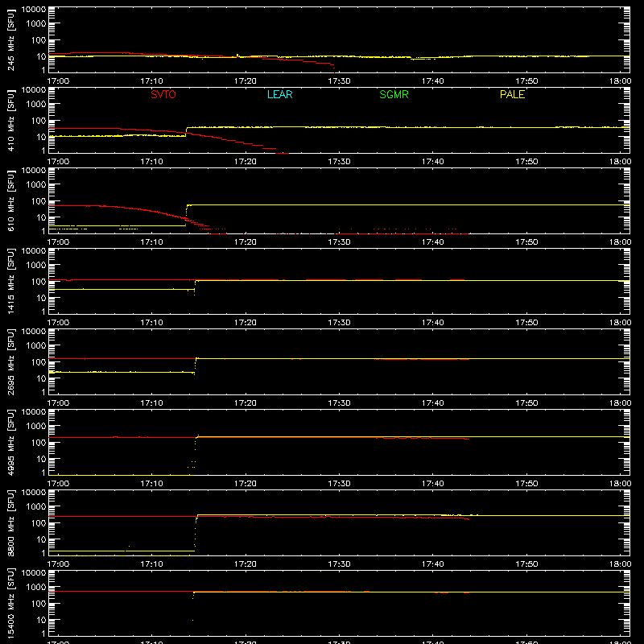Screen dimensions: 644x644
Task: Click the 10 tick value on 2695 MHz panel
Action: (41, 378)
